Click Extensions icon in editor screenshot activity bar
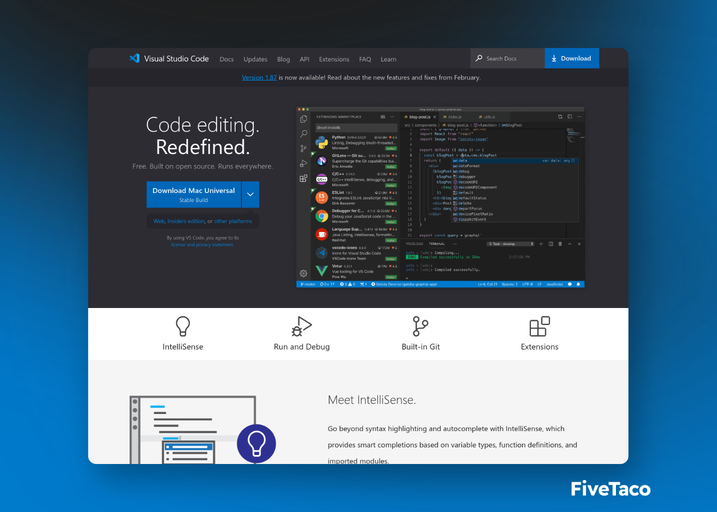Image resolution: width=717 pixels, height=512 pixels. [303, 178]
